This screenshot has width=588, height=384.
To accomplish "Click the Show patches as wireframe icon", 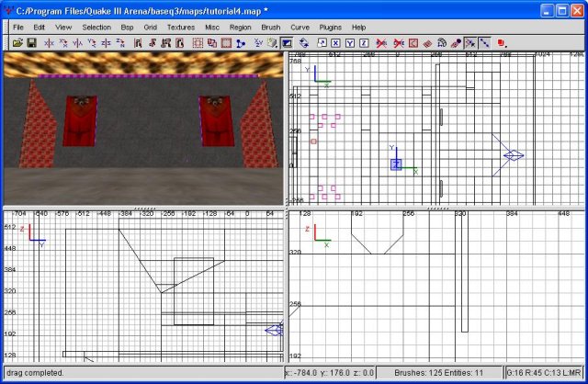I will click(x=427, y=43).
